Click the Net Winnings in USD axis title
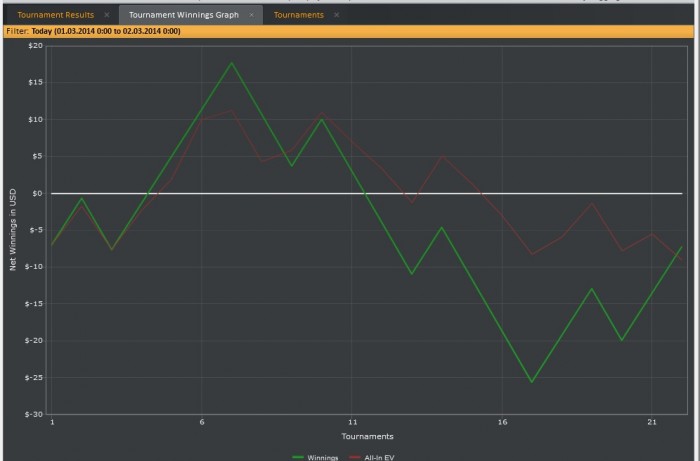This screenshot has height=461, width=700. point(13,229)
